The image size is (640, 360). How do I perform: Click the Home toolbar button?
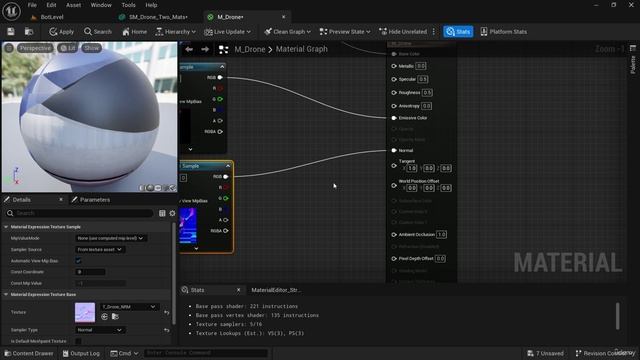(134, 32)
